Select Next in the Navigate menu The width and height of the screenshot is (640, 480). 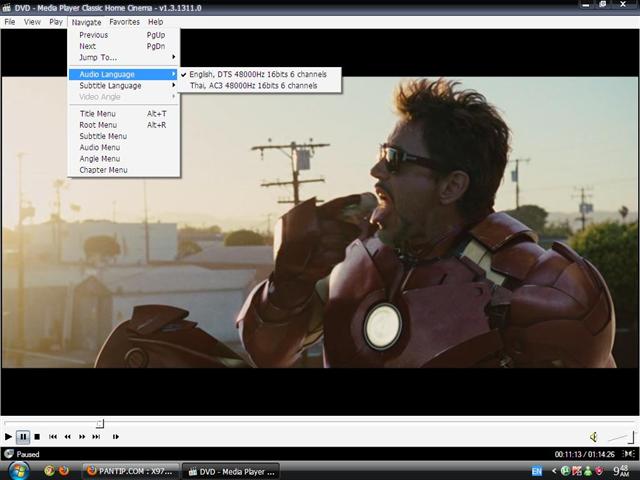point(124,46)
